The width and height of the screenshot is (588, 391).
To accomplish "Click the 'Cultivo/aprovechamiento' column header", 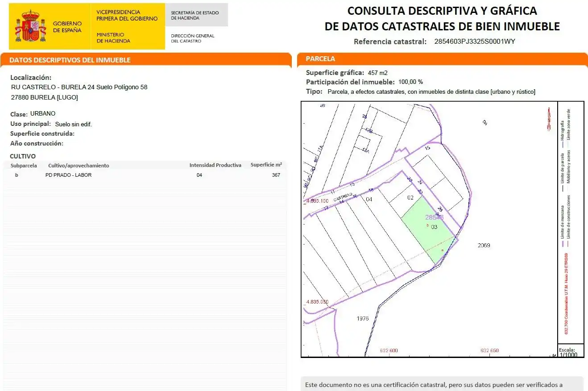I will (x=79, y=165).
